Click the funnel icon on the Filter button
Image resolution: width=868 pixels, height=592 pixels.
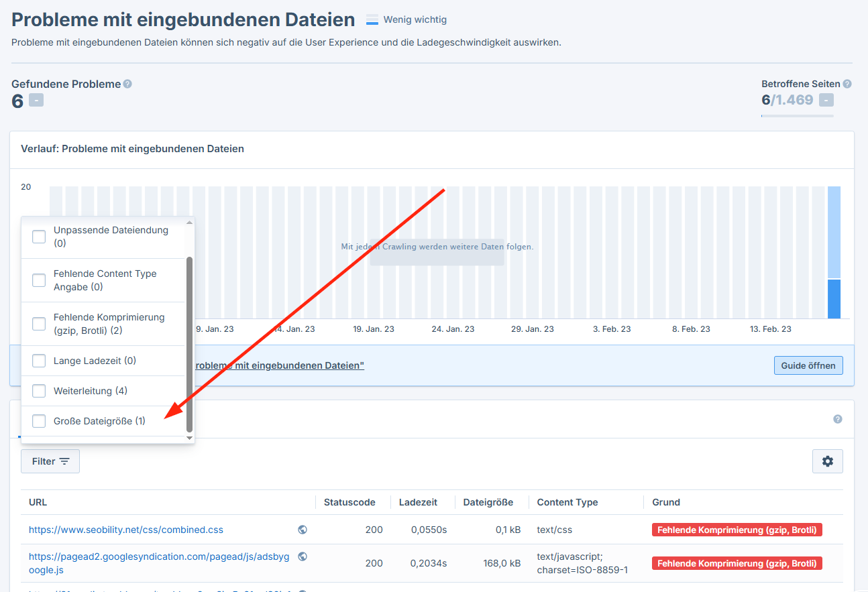click(64, 461)
